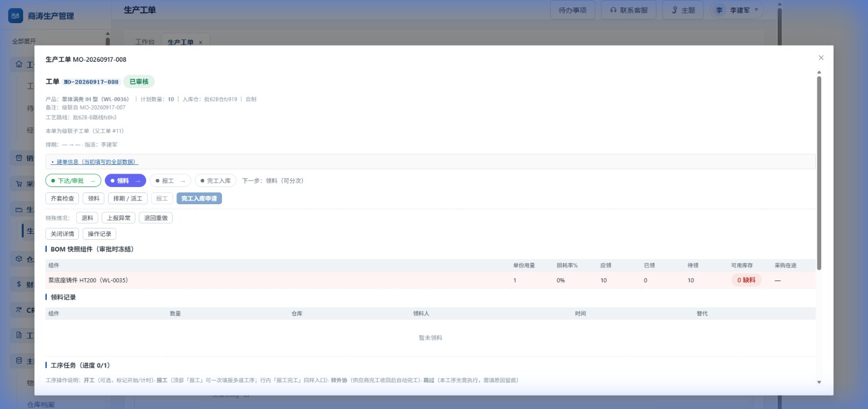This screenshot has width=868, height=409.
Task: Open the 李建军 user dropdown menu
Action: (737, 10)
